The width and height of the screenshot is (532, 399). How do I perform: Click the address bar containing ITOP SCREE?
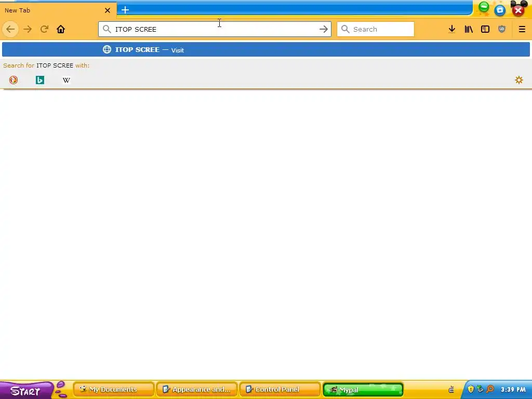(215, 29)
